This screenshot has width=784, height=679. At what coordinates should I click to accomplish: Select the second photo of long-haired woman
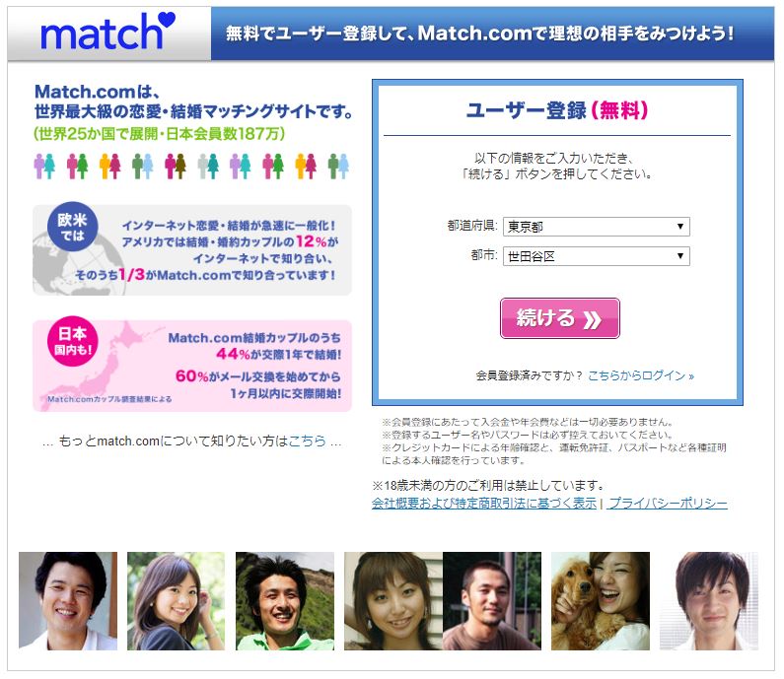tap(176, 600)
